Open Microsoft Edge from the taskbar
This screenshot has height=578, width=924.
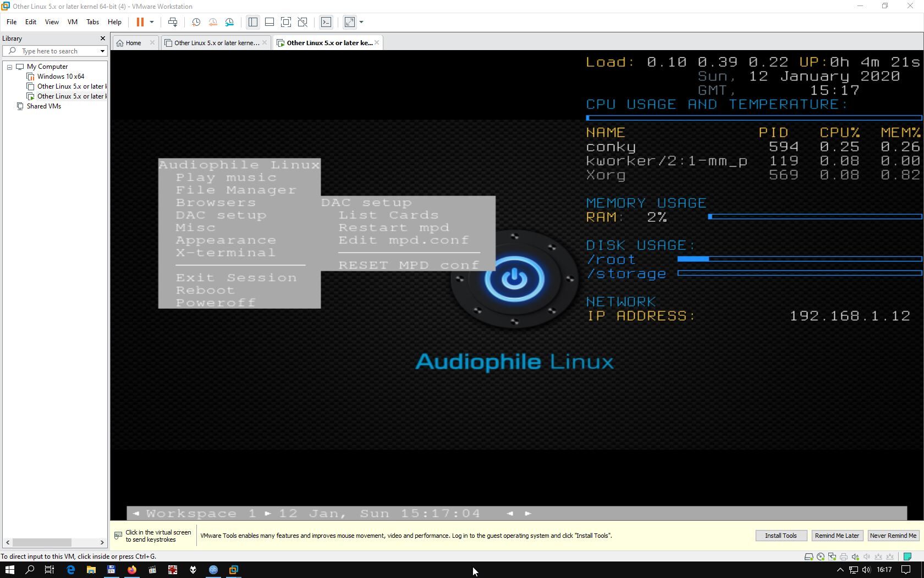tap(70, 570)
